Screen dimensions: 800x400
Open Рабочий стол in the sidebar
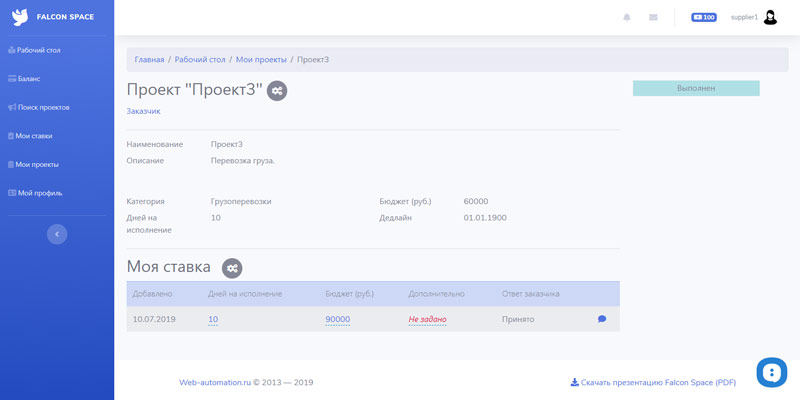[x=38, y=50]
